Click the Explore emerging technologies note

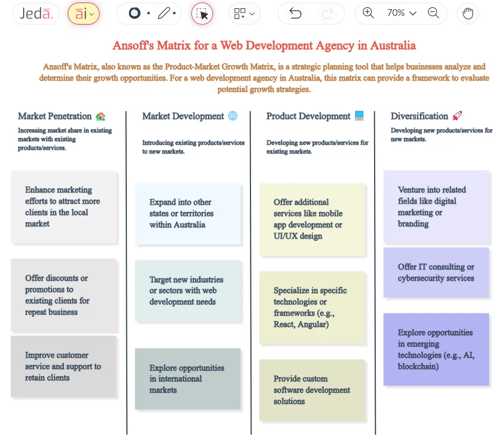click(436, 349)
